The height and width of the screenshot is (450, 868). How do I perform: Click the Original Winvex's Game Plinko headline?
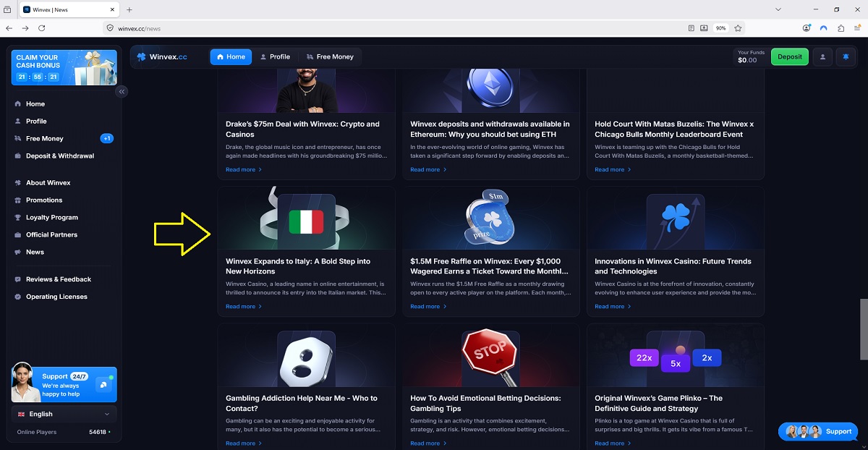click(x=658, y=403)
